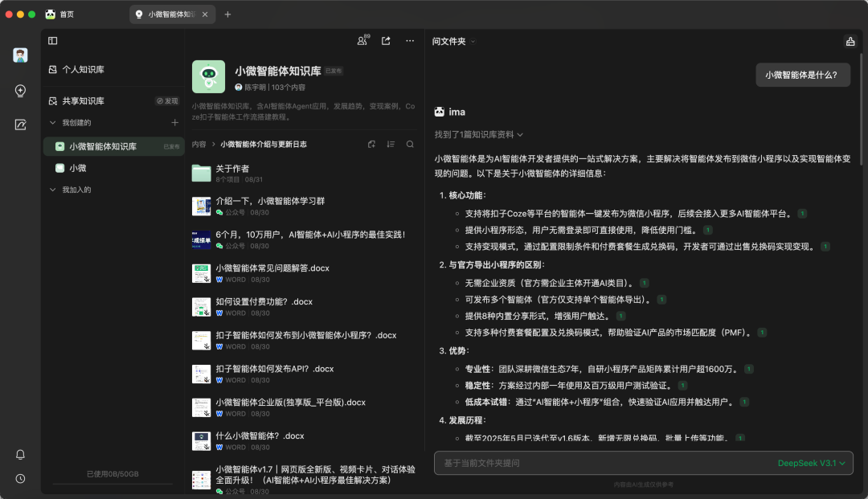The height and width of the screenshot is (499, 868).
Task: Select the 小微 knowledge base
Action: click(x=113, y=168)
